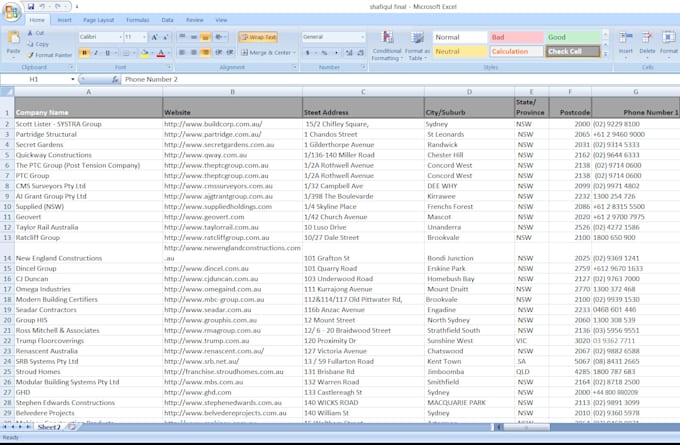Viewport: 680px width, 445px height.
Task: Click the Increase Decimal icon
Action: point(349,53)
